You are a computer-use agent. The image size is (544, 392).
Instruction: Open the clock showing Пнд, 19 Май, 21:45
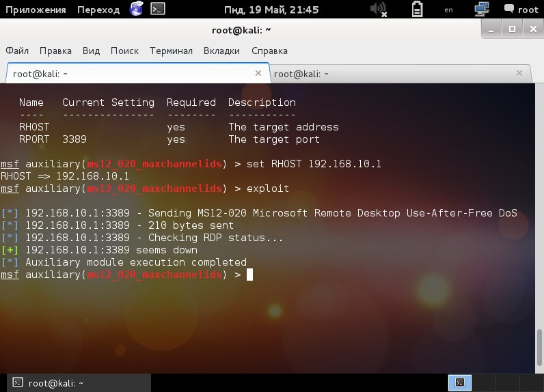271,10
